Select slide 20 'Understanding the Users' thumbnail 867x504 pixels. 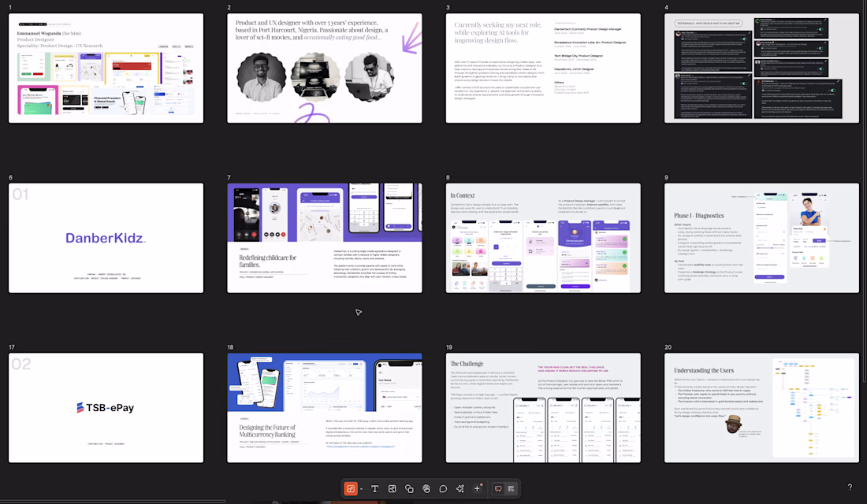click(x=762, y=408)
